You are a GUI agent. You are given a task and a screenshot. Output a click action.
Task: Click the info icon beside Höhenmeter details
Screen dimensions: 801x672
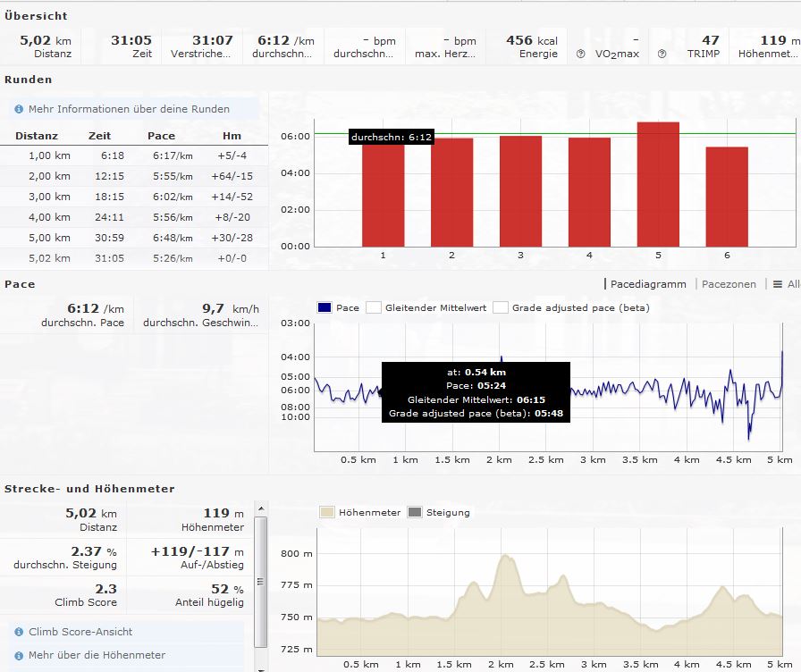(19, 655)
